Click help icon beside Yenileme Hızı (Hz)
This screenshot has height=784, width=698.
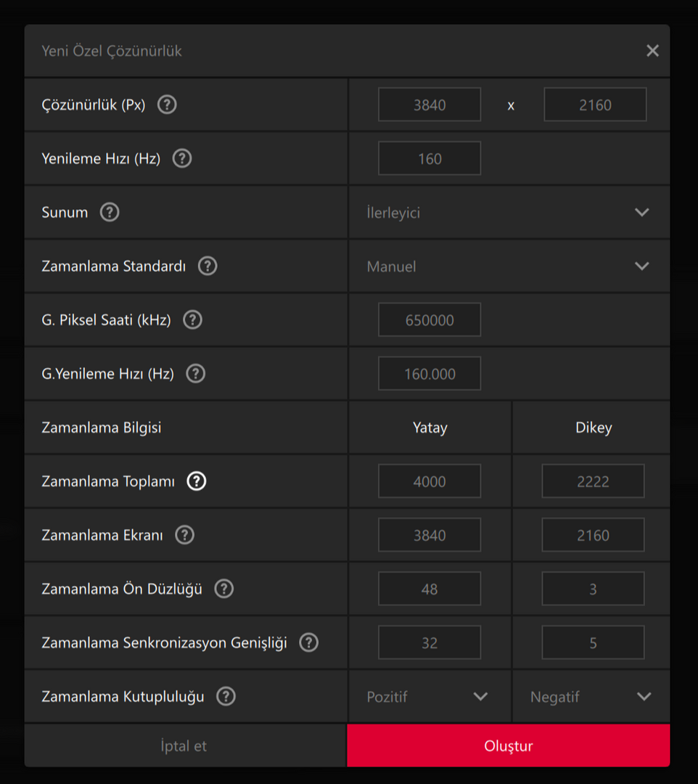click(x=182, y=158)
